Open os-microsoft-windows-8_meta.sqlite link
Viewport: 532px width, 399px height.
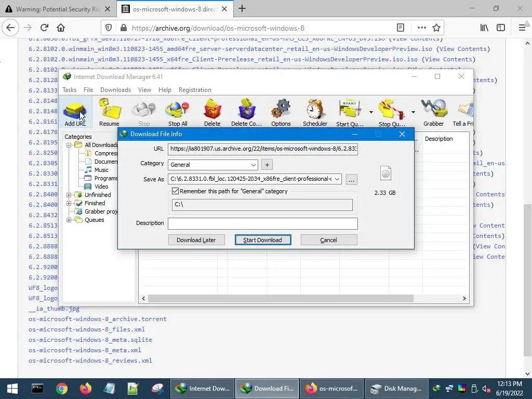click(90, 340)
